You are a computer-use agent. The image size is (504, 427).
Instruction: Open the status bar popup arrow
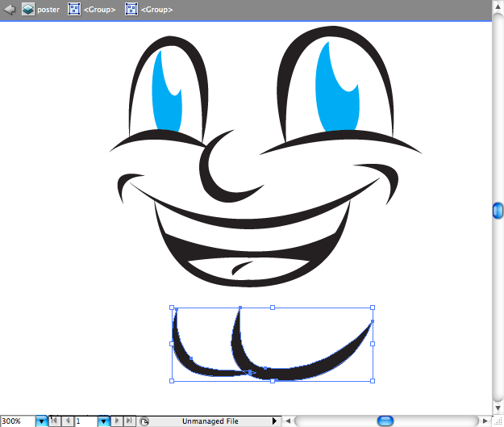pyautogui.click(x=274, y=421)
